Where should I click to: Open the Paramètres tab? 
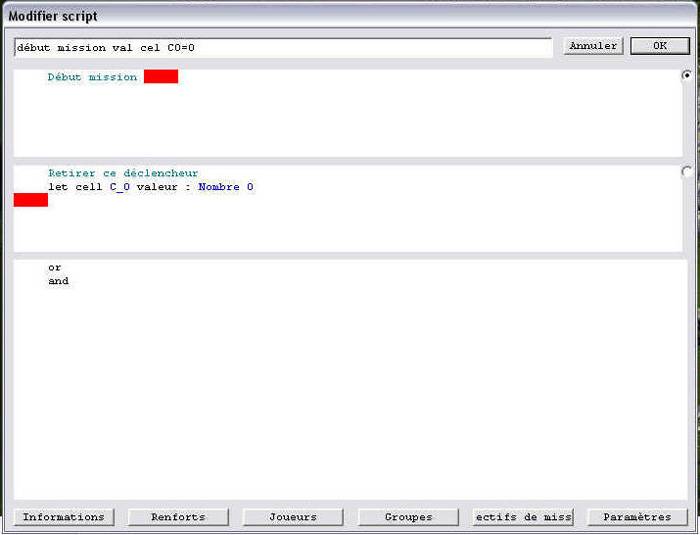638,517
